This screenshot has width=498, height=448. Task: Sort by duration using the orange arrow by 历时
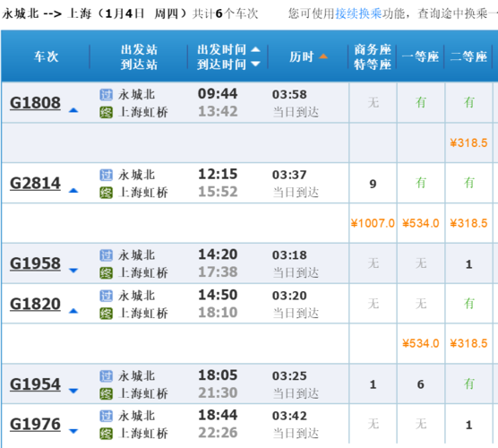323,56
